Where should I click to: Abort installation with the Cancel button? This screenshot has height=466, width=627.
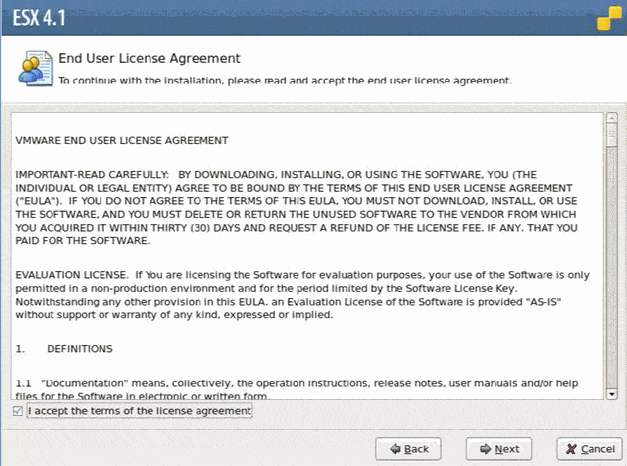pyautogui.click(x=588, y=448)
